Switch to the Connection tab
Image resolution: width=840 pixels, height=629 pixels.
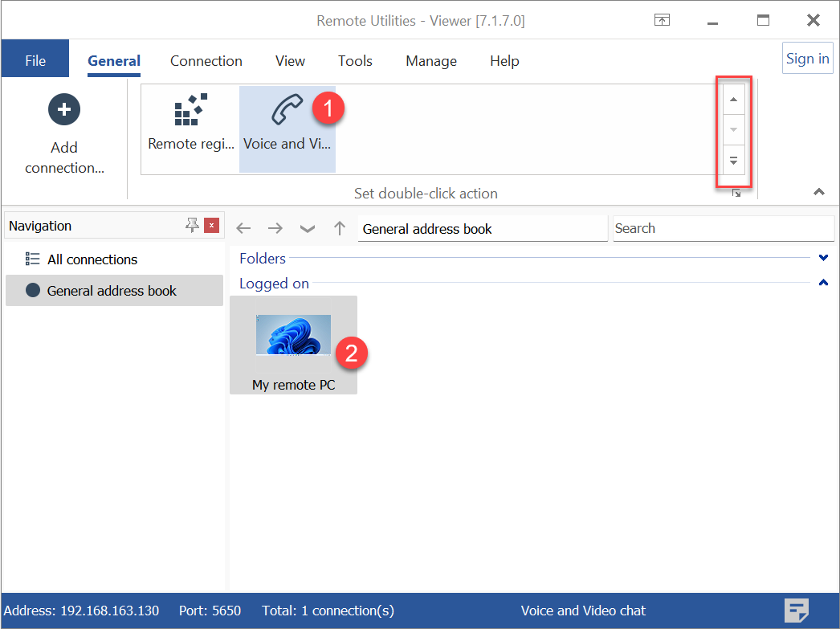coord(206,61)
